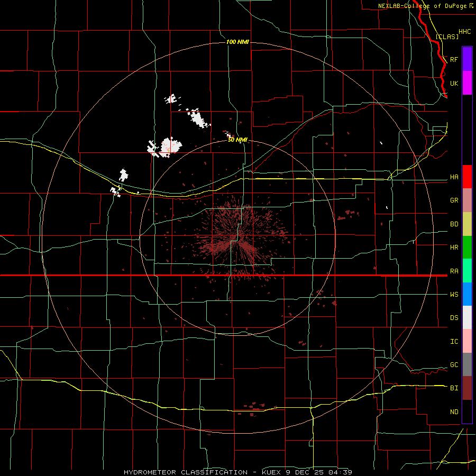Viewport: 476px width, 476px height.
Task: Click the 'ND' legend label
Action: [454, 412]
